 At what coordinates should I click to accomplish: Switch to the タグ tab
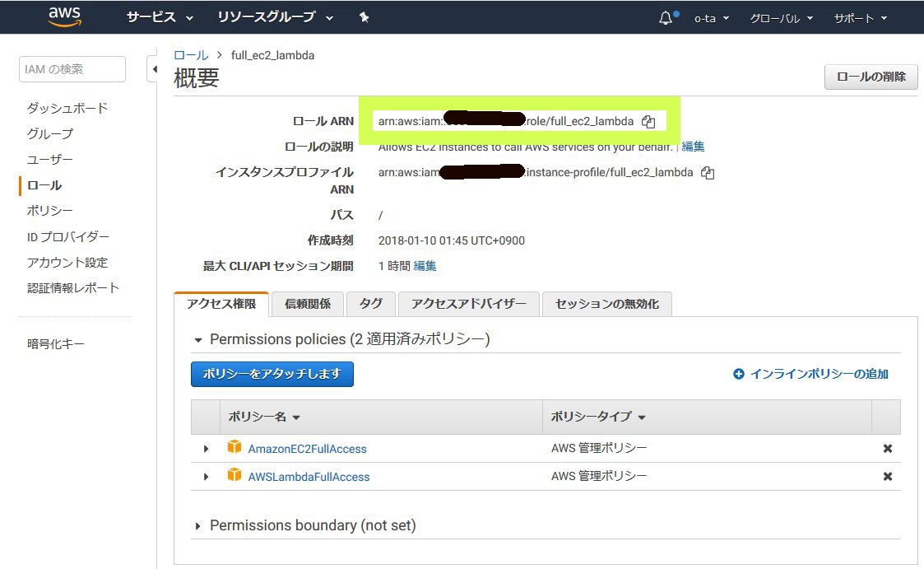370,304
